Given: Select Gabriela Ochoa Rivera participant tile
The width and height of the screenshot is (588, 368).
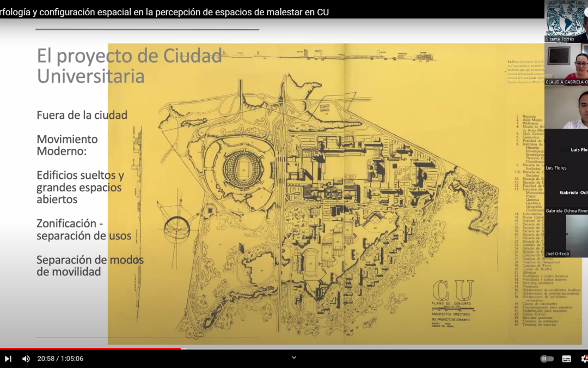Looking at the screenshot, I should (566, 192).
